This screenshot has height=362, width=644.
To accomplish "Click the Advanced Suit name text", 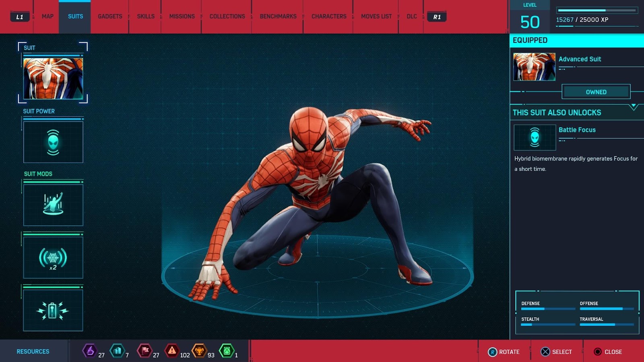I will (x=580, y=59).
